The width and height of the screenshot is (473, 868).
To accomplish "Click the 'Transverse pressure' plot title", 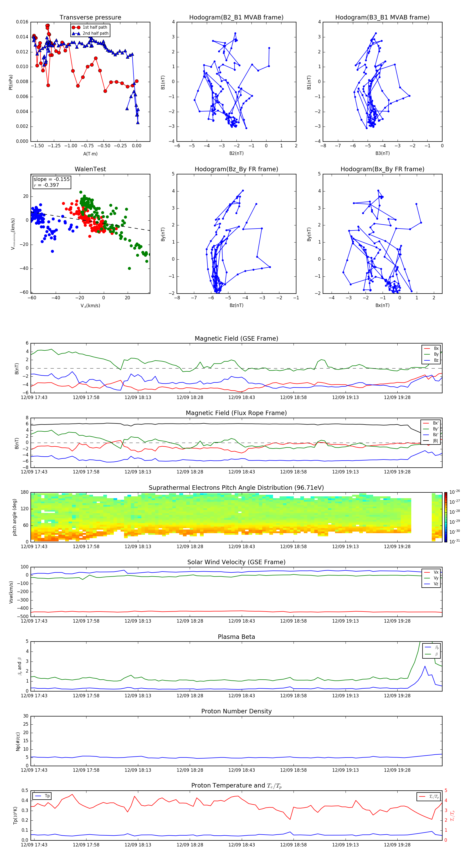I will (x=90, y=18).
